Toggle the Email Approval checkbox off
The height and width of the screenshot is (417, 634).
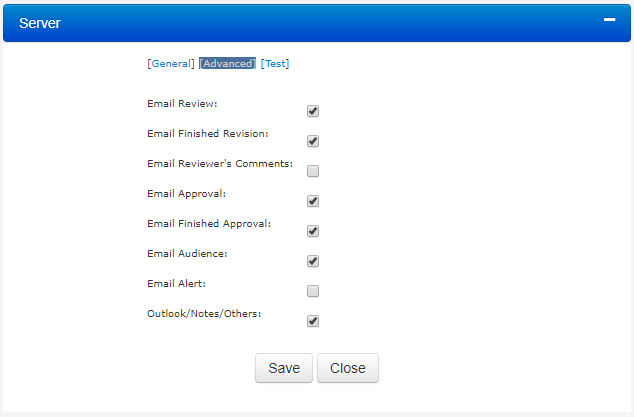click(x=313, y=201)
